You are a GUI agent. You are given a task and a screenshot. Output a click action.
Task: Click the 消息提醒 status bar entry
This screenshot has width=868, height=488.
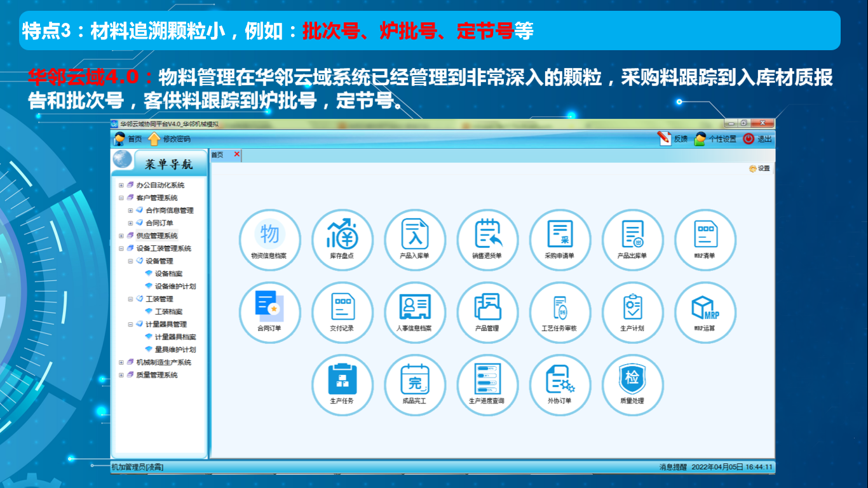point(673,467)
